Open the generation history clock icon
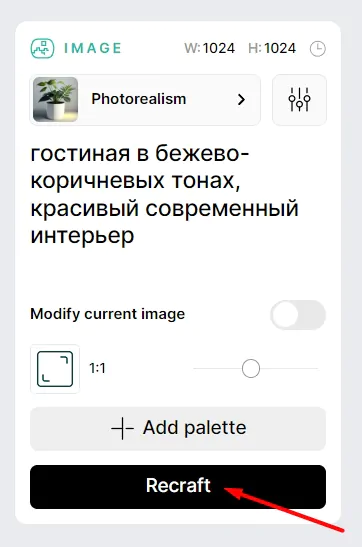362x547 pixels. click(318, 48)
